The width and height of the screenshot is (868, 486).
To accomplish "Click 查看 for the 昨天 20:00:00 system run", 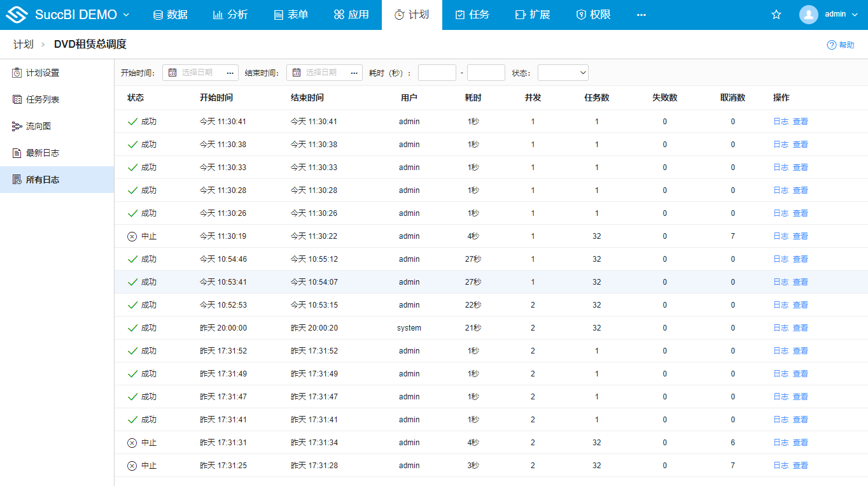I will click(801, 328).
